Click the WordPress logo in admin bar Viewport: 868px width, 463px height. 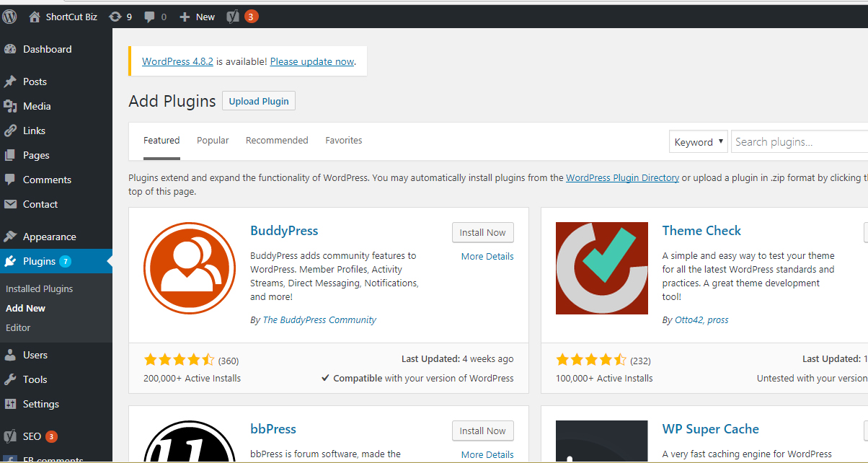[x=9, y=16]
